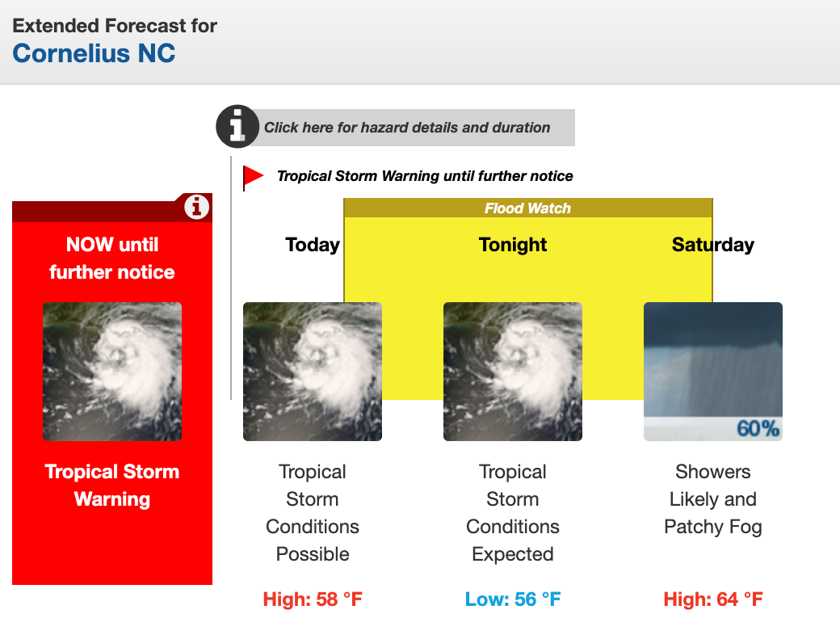Select the Saturday forecast heading
This screenshot has width=840, height=635.
point(713,245)
